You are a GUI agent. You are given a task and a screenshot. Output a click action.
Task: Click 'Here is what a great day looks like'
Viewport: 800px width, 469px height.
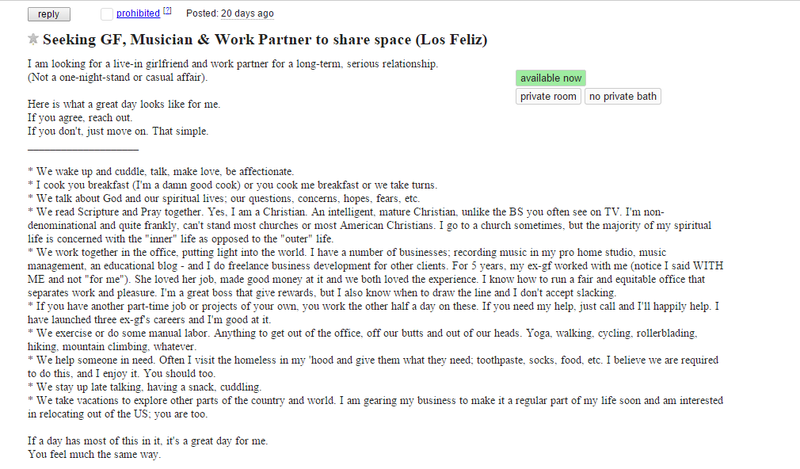pos(124,104)
